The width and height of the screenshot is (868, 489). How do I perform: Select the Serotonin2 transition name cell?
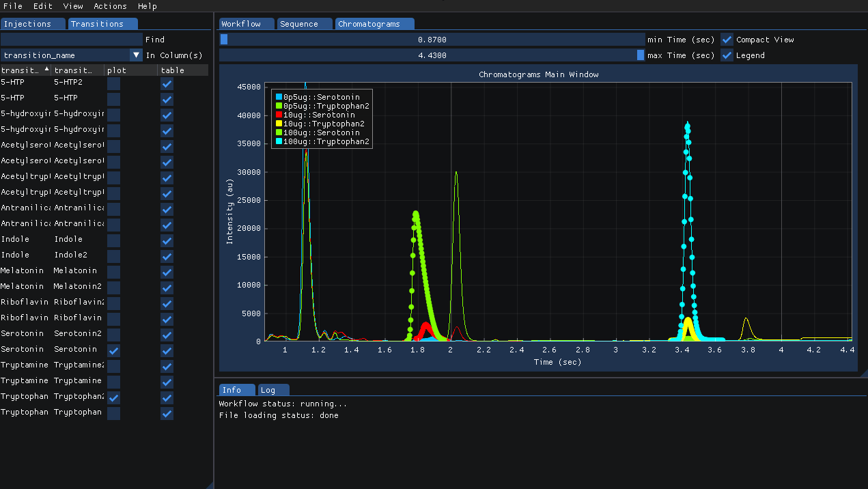[78, 333]
